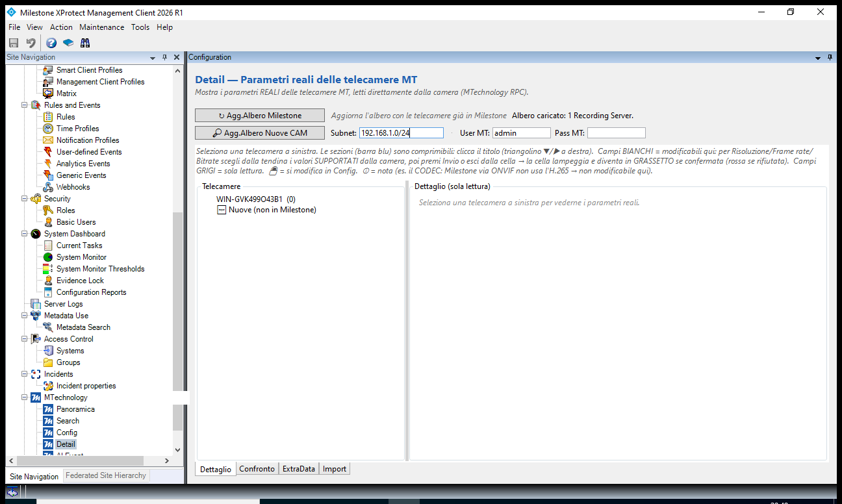842x504 pixels.
Task: Collapse the MTechnology tree node
Action: coord(25,397)
